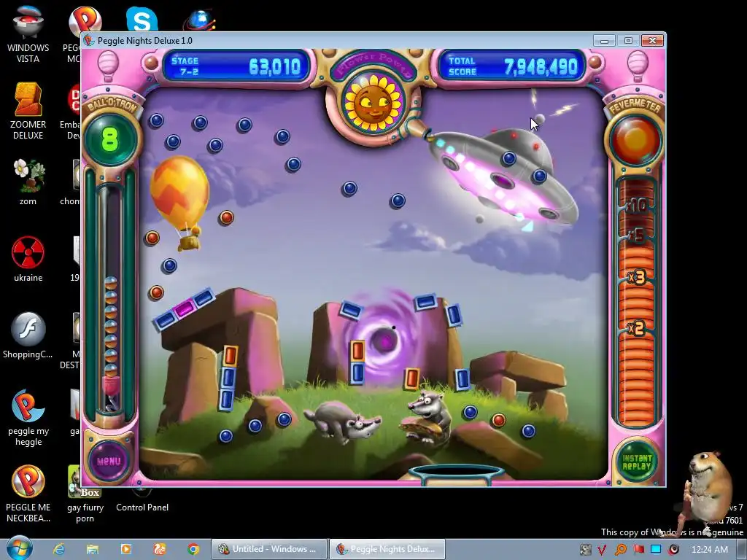Click the x3 marker on the Fevermeter
This screenshot has width=747, height=560.
pyautogui.click(x=636, y=277)
